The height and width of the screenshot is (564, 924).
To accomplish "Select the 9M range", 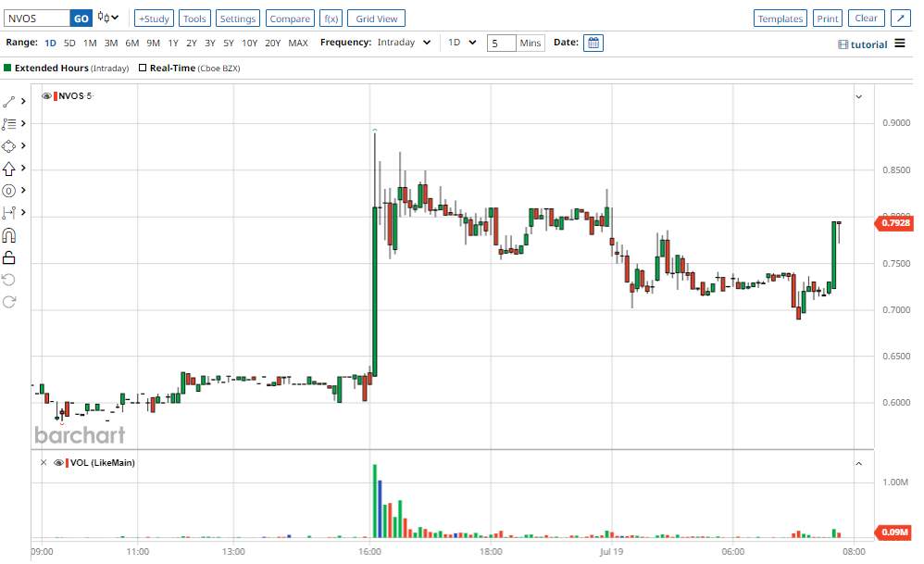I will (x=153, y=43).
